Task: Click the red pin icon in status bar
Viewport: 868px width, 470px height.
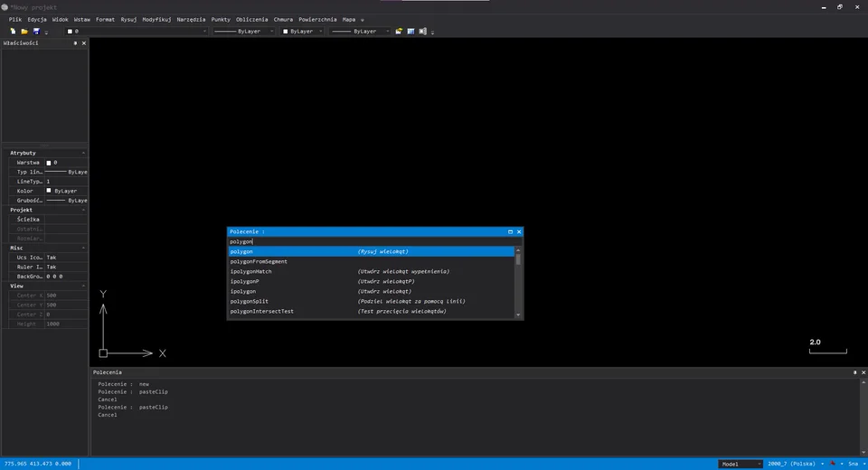Action: [x=833, y=464]
